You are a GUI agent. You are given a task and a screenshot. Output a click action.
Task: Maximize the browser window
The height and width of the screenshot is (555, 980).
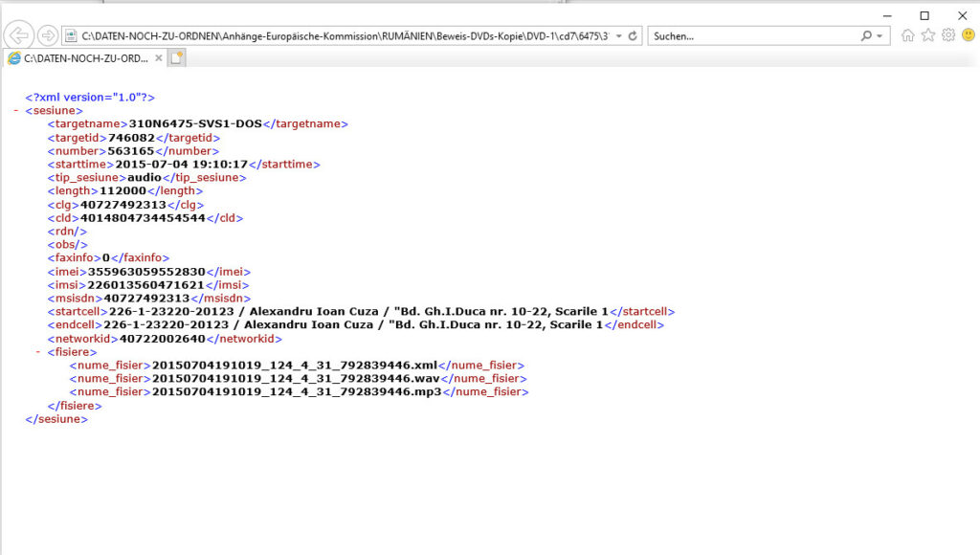(x=924, y=14)
